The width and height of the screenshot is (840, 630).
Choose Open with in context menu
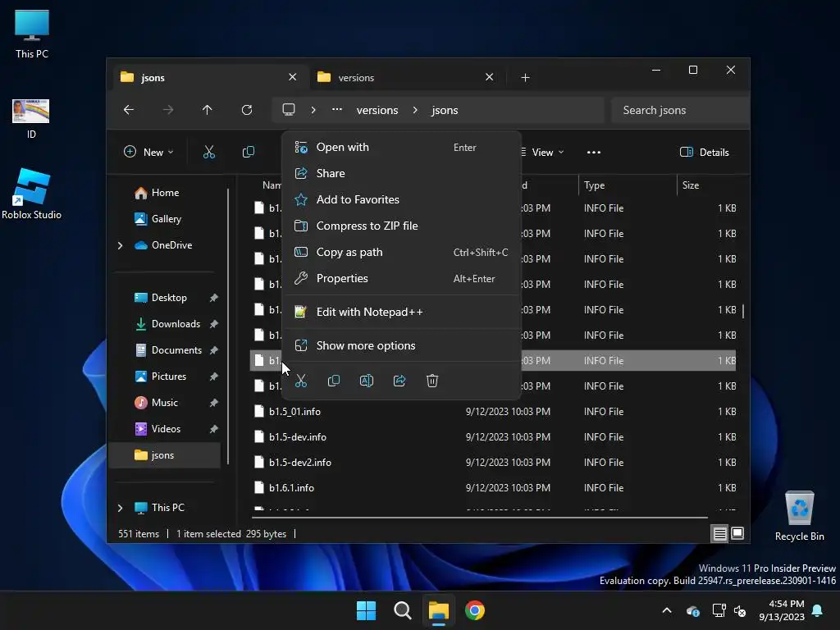[402, 147]
